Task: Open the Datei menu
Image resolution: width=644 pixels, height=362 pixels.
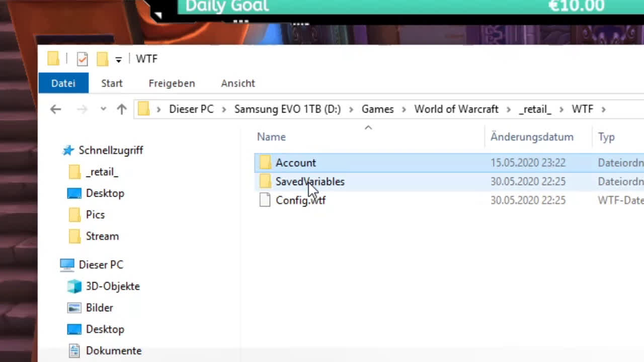Action: pyautogui.click(x=63, y=83)
